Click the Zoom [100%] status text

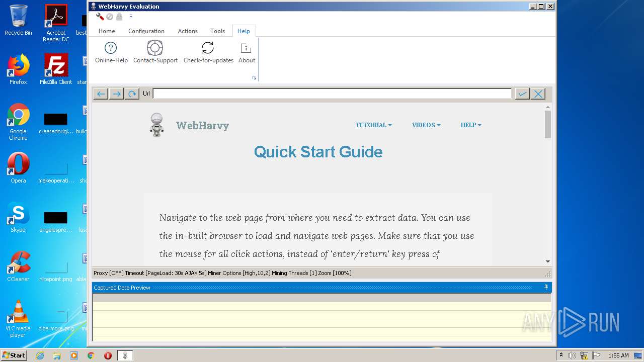click(336, 273)
